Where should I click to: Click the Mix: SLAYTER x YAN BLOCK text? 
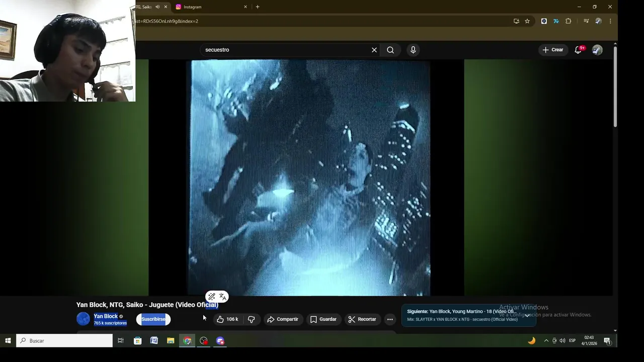click(462, 319)
